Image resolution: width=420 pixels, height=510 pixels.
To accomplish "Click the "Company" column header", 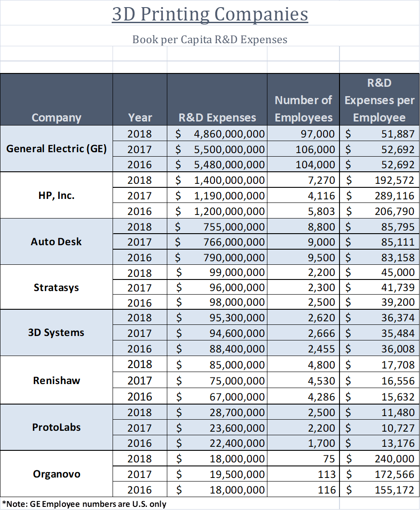I will tap(57, 117).
